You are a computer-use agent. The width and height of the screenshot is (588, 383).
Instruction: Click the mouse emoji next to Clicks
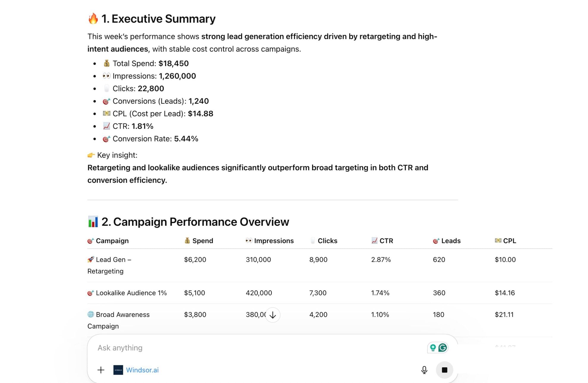pyautogui.click(x=108, y=88)
